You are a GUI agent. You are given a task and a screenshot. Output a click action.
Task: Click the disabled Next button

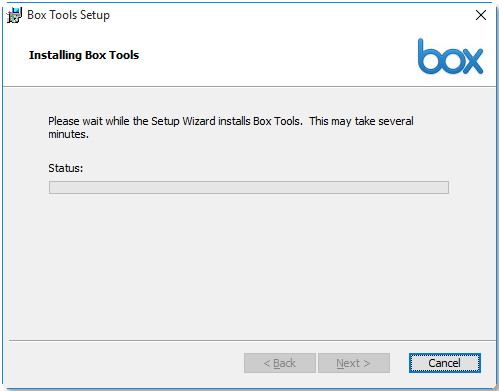click(x=354, y=363)
